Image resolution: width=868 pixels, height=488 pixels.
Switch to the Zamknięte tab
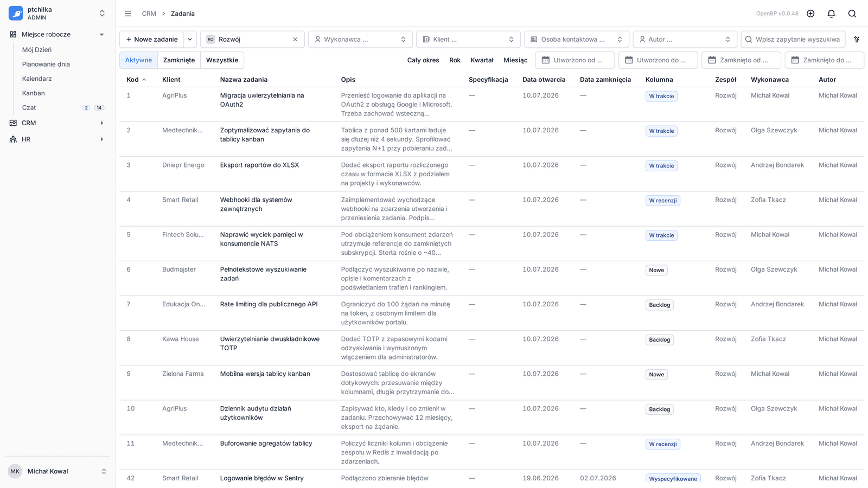point(179,60)
